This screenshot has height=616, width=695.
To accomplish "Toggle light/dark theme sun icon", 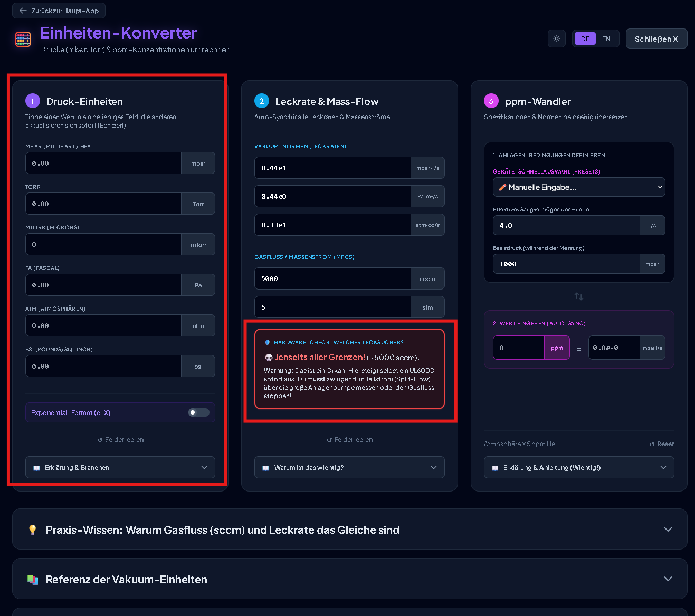I will tap(557, 38).
